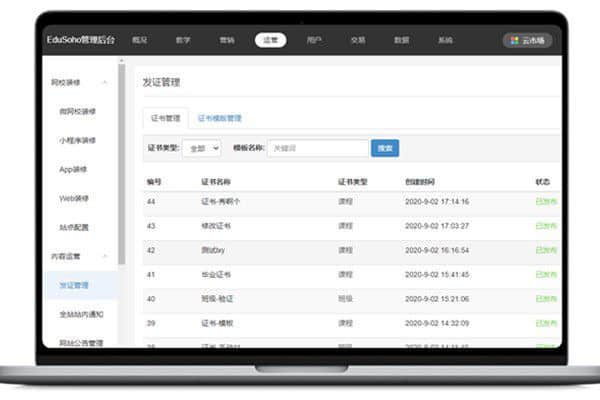Click the timestamp 2020-9-02 15:41:45
This screenshot has height=400, width=600.
(x=437, y=274)
